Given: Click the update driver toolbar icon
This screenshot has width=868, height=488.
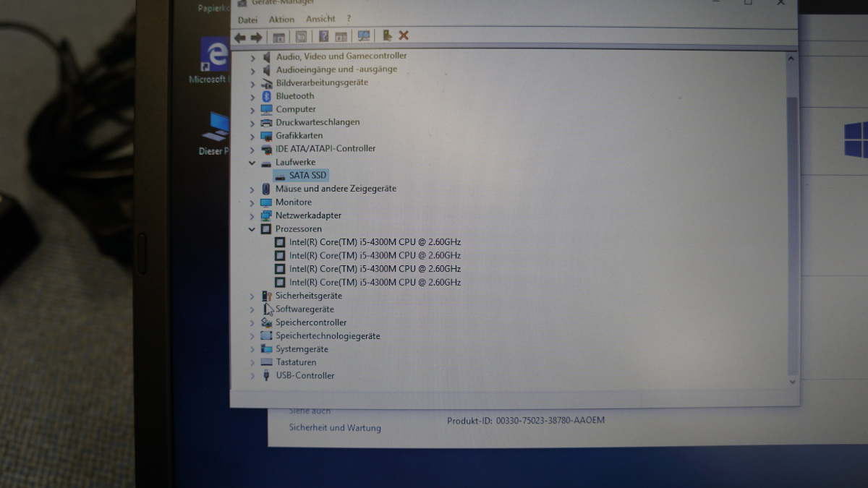Looking at the screenshot, I should pos(387,35).
